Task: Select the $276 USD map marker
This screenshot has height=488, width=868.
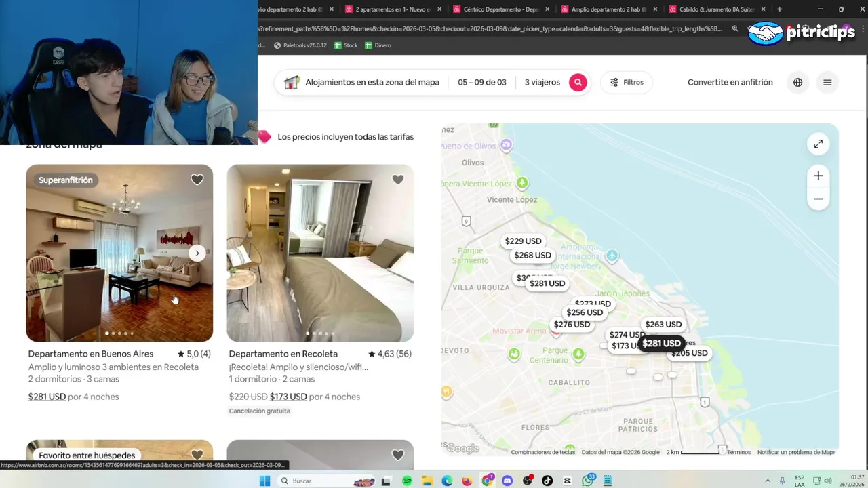Action: pos(572,325)
